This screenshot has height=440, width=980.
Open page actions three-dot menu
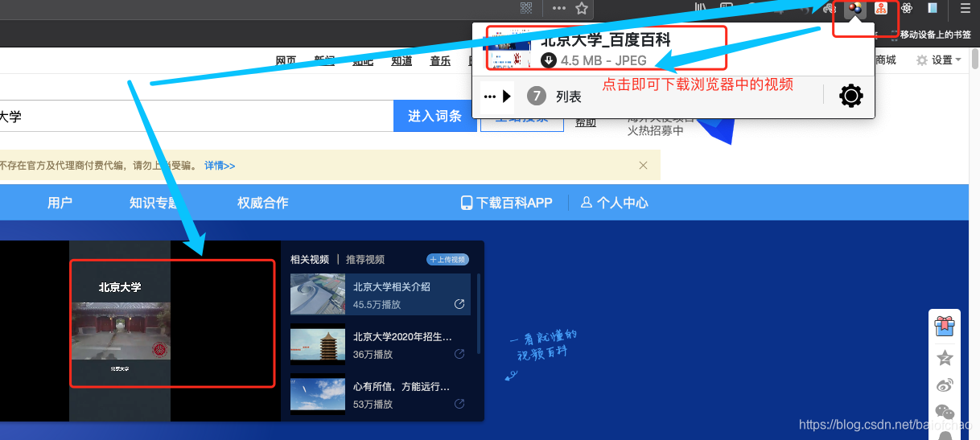click(559, 9)
